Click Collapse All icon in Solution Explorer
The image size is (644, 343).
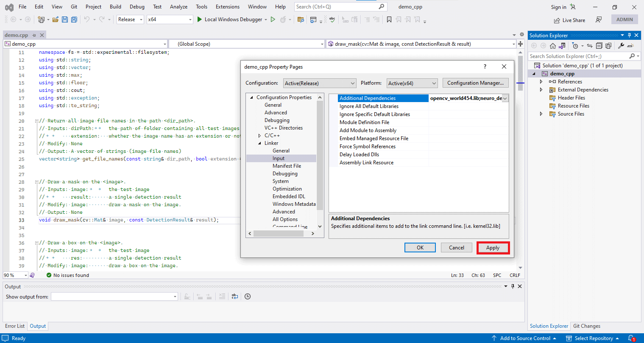[599, 46]
